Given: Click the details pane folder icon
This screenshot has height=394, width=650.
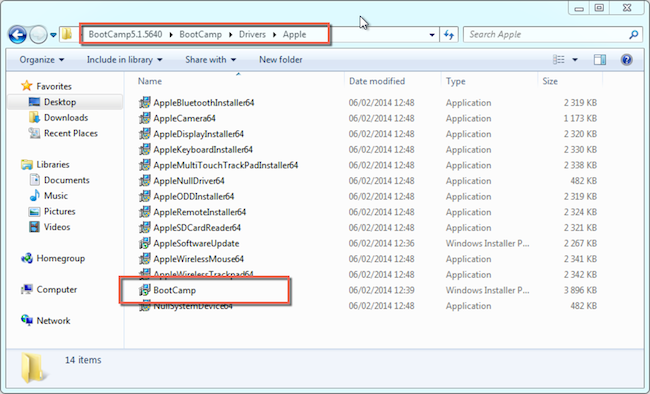Looking at the screenshot, I should (33, 367).
